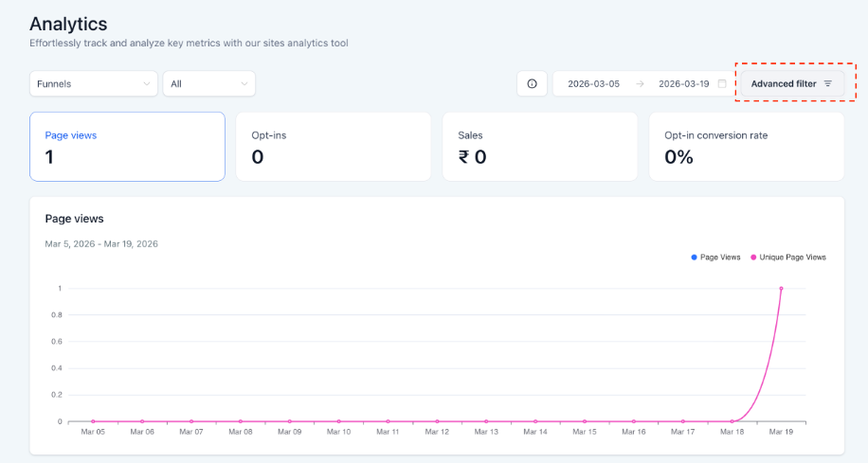868x463 pixels.
Task: Click the Funnels dropdown chevron arrow
Action: pos(147,83)
